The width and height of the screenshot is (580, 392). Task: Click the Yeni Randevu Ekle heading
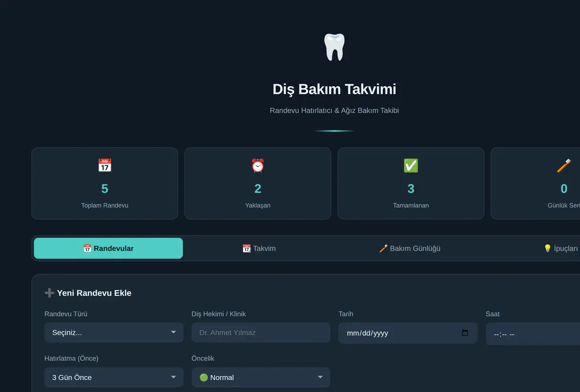[x=88, y=293]
